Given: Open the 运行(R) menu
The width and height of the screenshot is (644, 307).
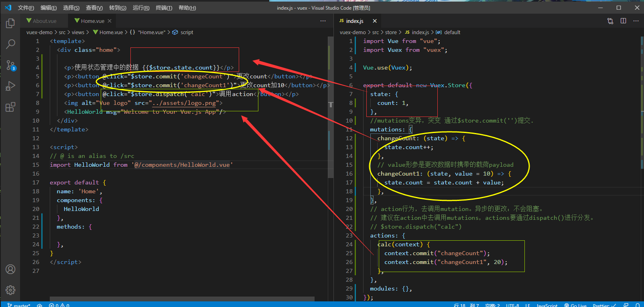Looking at the screenshot, I should (141, 8).
